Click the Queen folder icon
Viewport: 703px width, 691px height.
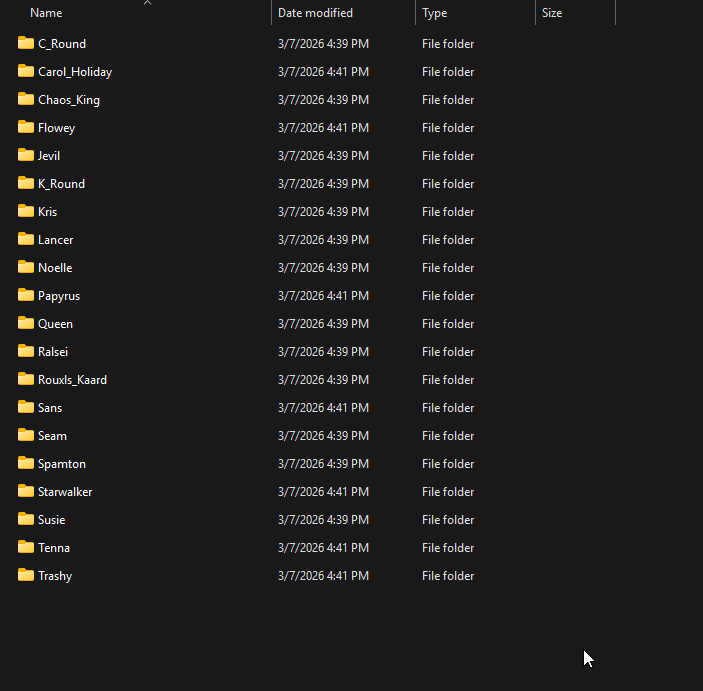coord(26,323)
